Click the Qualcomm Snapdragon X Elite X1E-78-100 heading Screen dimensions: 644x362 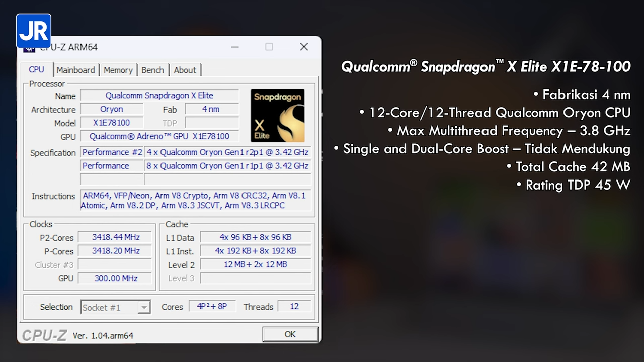[x=486, y=67]
